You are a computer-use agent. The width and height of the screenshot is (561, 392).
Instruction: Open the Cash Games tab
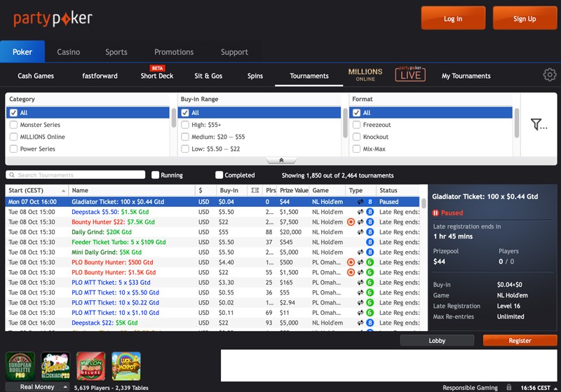pos(36,76)
